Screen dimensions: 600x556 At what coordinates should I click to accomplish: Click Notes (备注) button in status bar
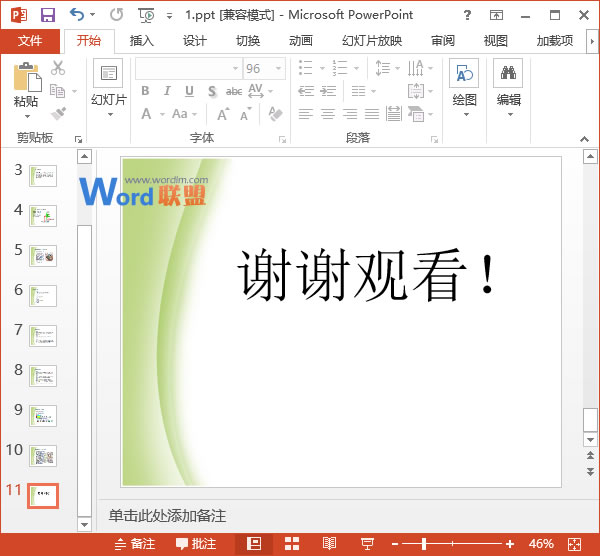[x=135, y=543]
